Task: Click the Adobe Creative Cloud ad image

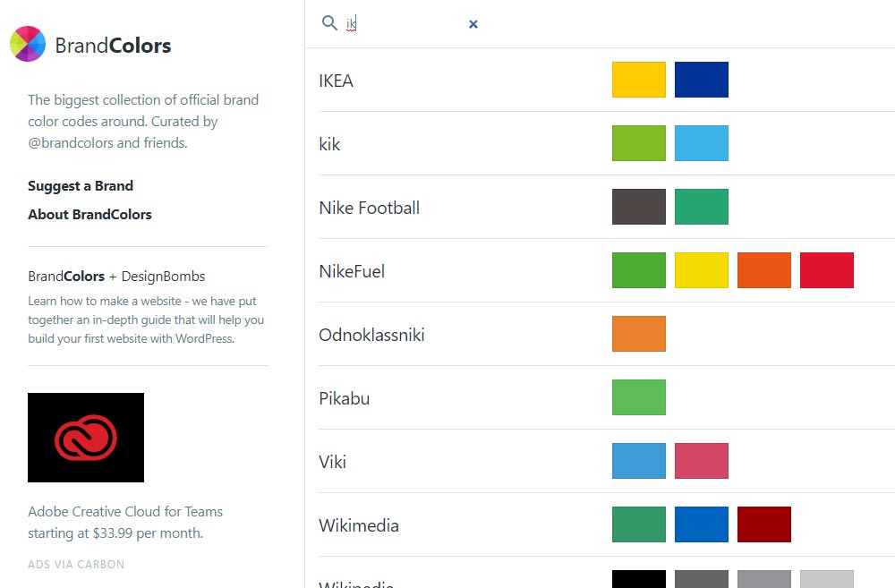Action: point(86,438)
